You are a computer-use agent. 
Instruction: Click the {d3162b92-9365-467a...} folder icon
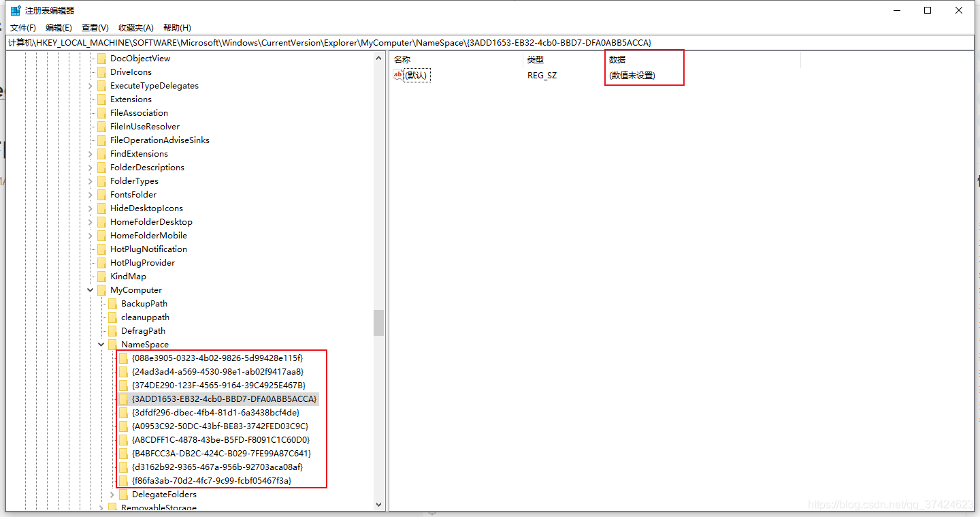(x=124, y=467)
